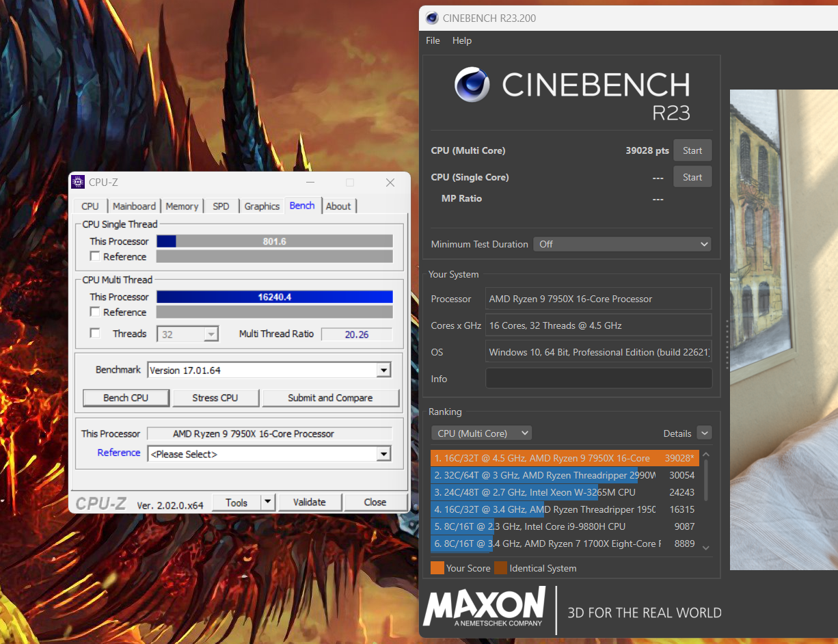Viewport: 838px width, 644px height.
Task: Switch to the Mainboard tab
Action: (x=134, y=206)
